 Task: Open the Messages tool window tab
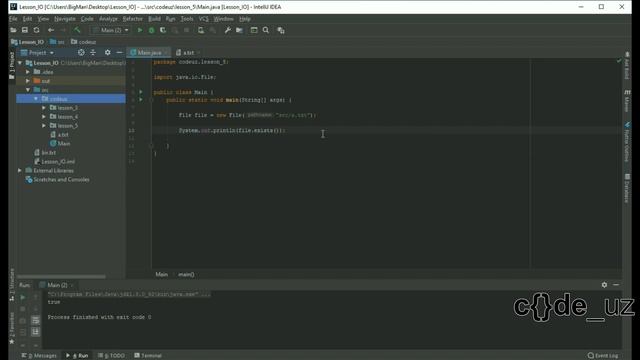pyautogui.click(x=39, y=356)
